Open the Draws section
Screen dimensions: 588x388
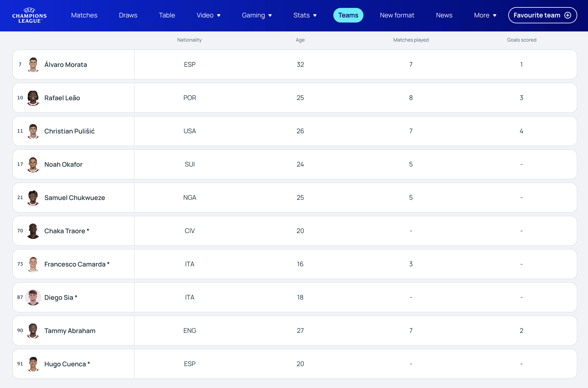coord(128,15)
